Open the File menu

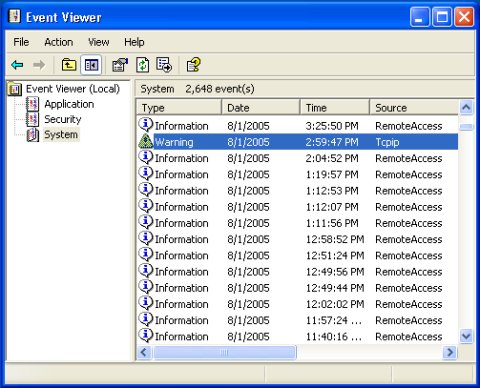[21, 42]
